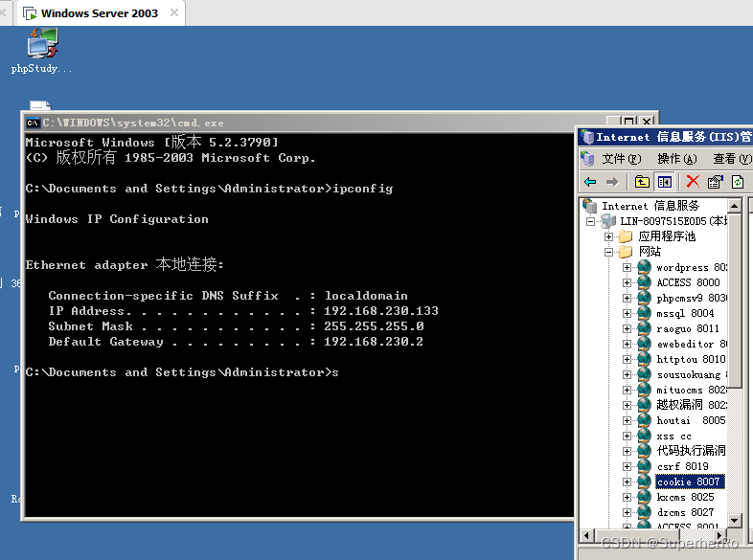Viewport: 753px width, 560px height.
Task: Select the mssql 8004 site
Action: (685, 313)
